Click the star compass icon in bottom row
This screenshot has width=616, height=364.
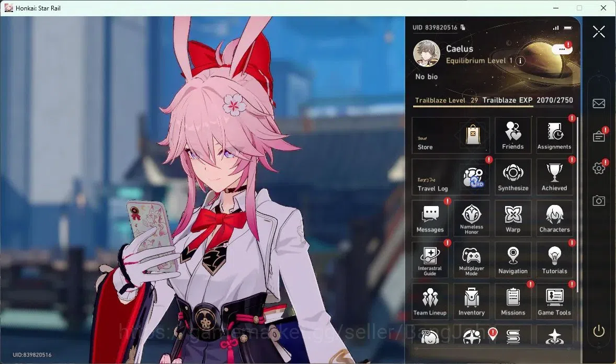(472, 337)
